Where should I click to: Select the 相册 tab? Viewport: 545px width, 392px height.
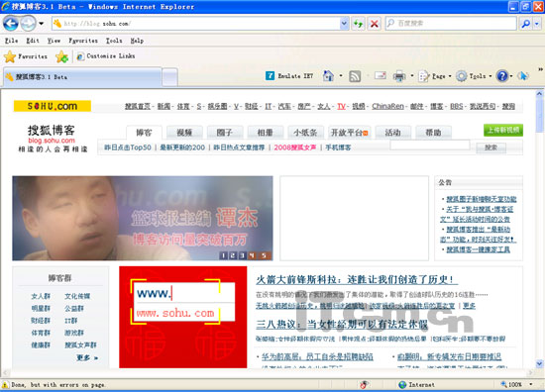coord(265,133)
